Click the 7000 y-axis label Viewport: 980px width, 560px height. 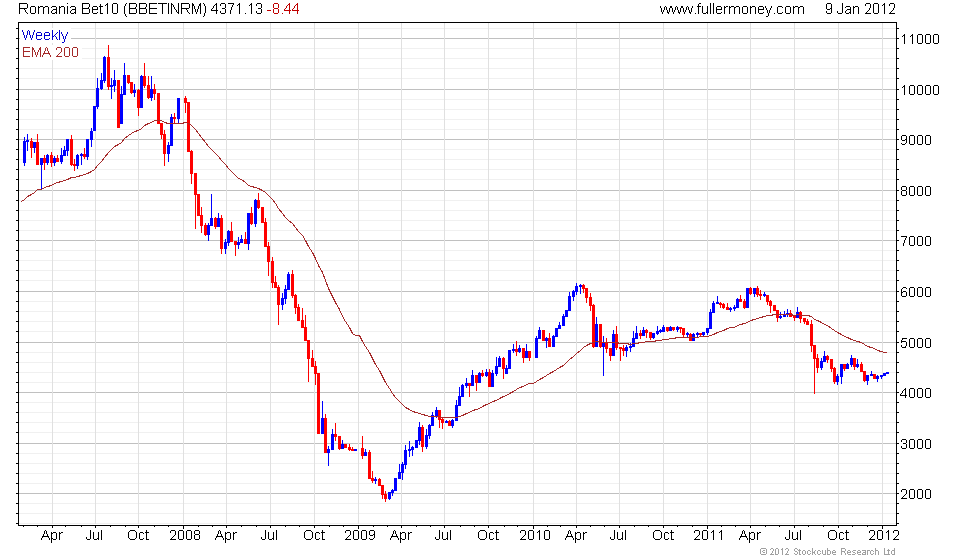click(x=916, y=241)
